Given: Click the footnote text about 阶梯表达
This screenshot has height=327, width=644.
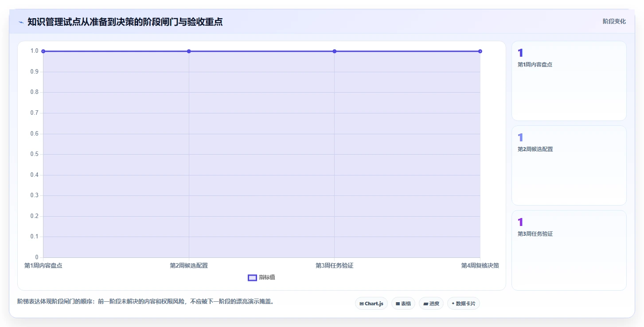Looking at the screenshot, I should [145, 302].
